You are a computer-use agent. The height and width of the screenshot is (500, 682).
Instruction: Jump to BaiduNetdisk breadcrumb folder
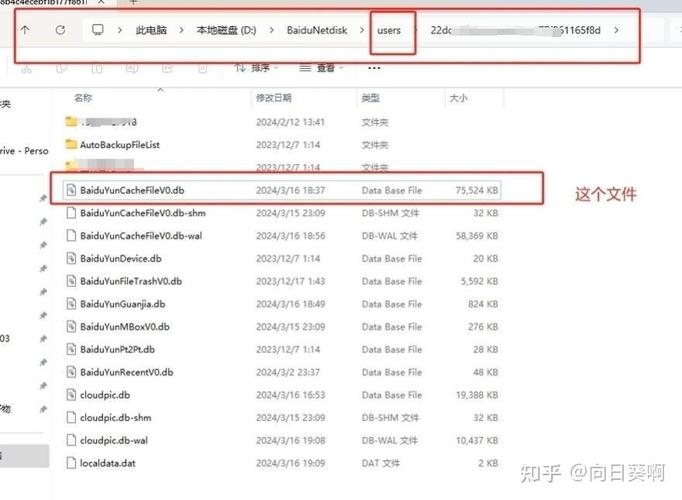pos(317,30)
